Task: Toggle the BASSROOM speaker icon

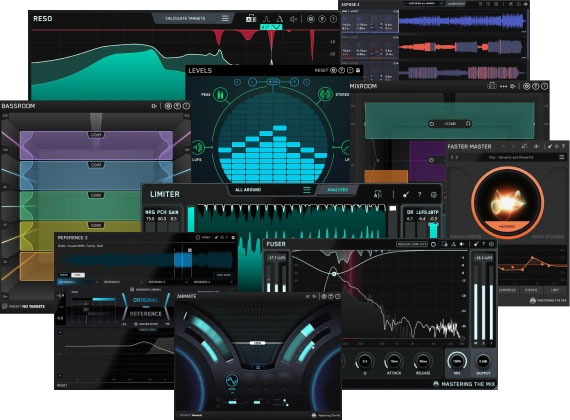Action: coord(154,106)
